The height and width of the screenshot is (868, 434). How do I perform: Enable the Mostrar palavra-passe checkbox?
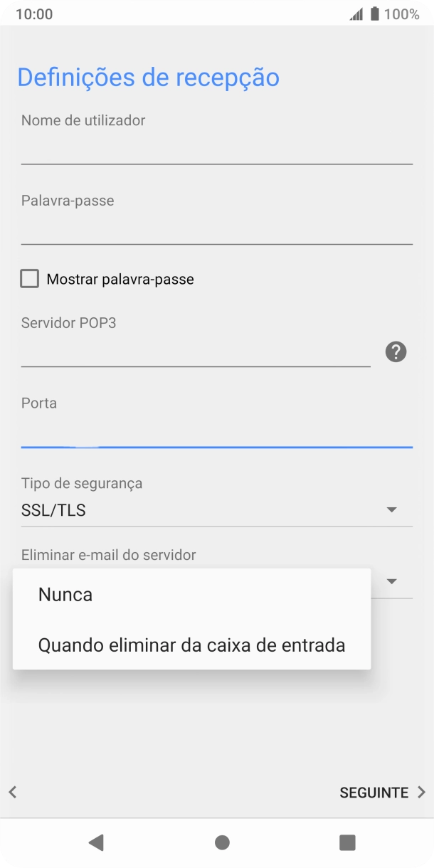coord(29,278)
